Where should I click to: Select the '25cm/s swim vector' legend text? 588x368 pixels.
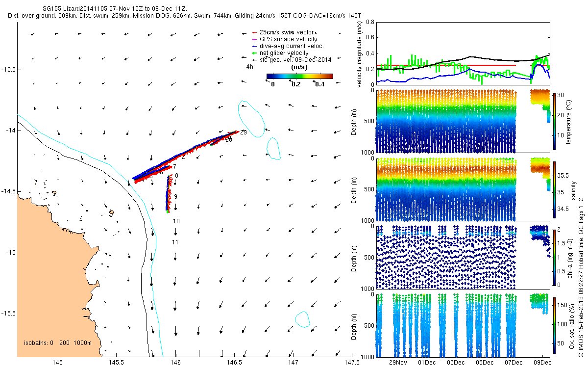pyautogui.click(x=287, y=32)
